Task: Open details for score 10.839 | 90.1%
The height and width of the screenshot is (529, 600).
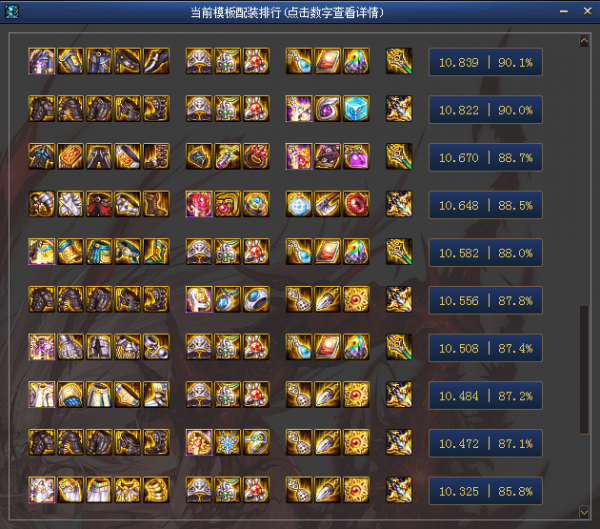Action: pyautogui.click(x=485, y=62)
